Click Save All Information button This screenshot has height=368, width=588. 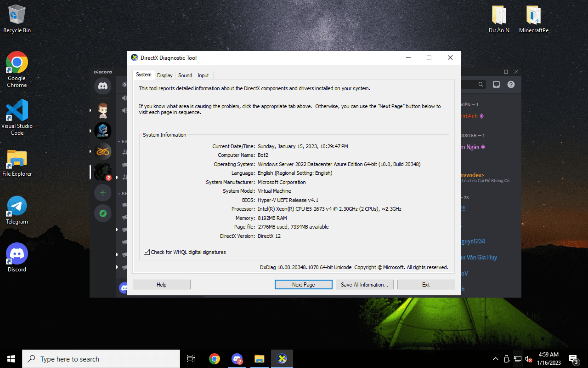[x=365, y=285]
